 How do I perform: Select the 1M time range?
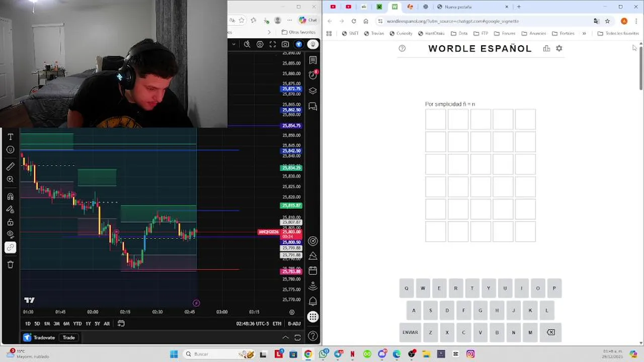tap(47, 324)
